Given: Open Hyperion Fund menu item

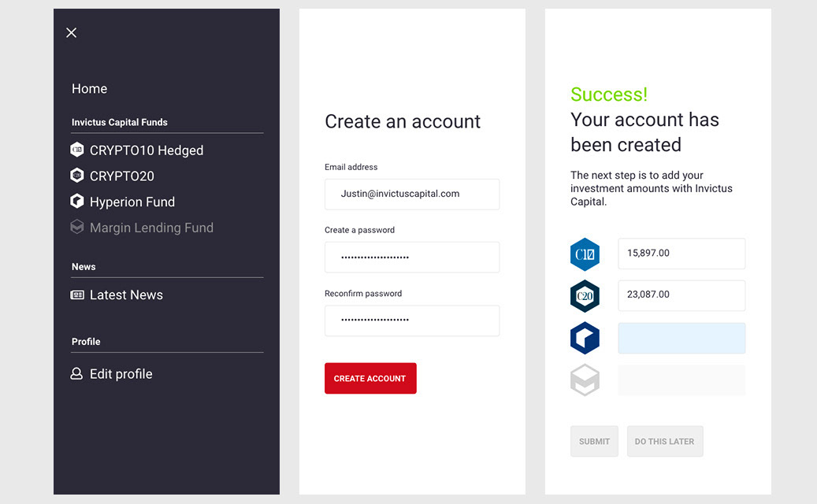Looking at the screenshot, I should (132, 202).
